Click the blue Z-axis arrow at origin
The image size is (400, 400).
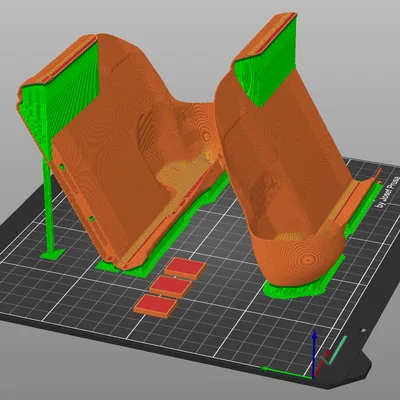click(x=314, y=354)
